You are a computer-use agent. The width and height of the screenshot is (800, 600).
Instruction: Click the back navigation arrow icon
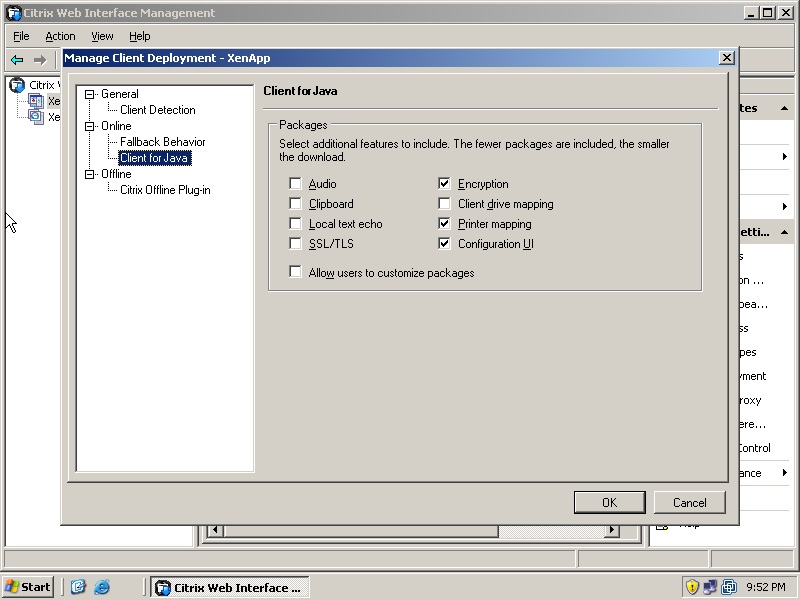pos(17,58)
